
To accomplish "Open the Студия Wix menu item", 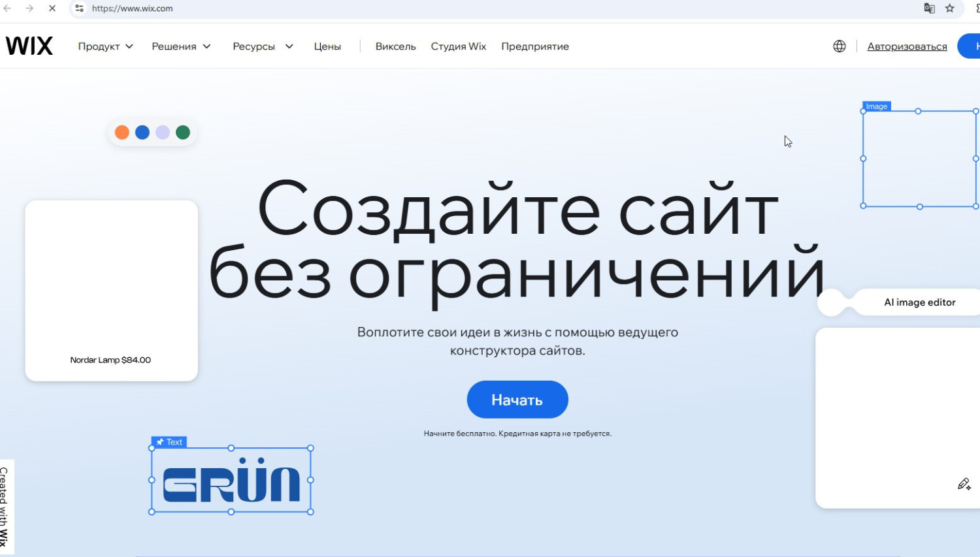I will tap(458, 46).
